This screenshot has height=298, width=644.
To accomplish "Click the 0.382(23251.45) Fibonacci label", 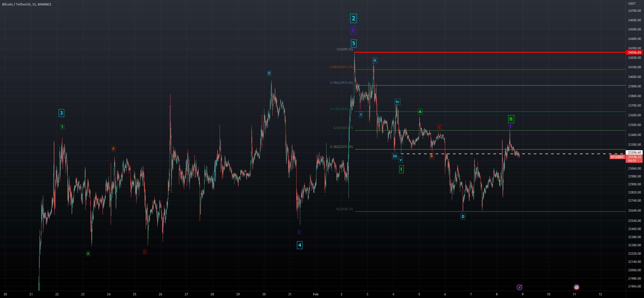I will (341, 147).
